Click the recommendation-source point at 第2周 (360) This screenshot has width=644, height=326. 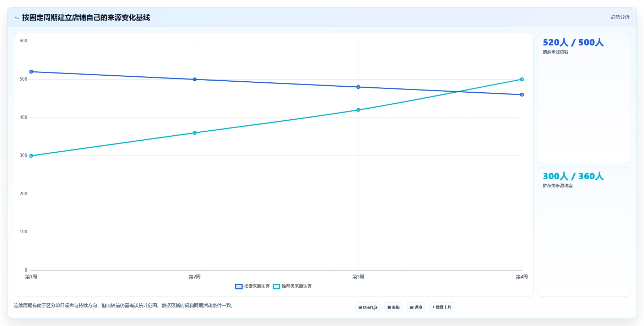(x=195, y=133)
